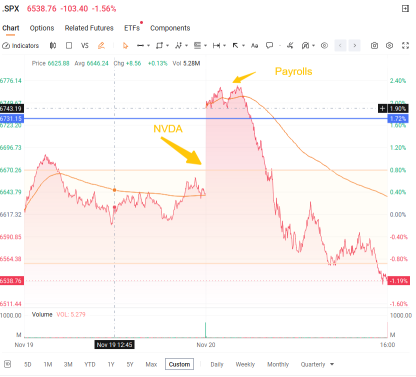Open chart settings gear
The height and width of the screenshot is (377, 416).
(389, 46)
